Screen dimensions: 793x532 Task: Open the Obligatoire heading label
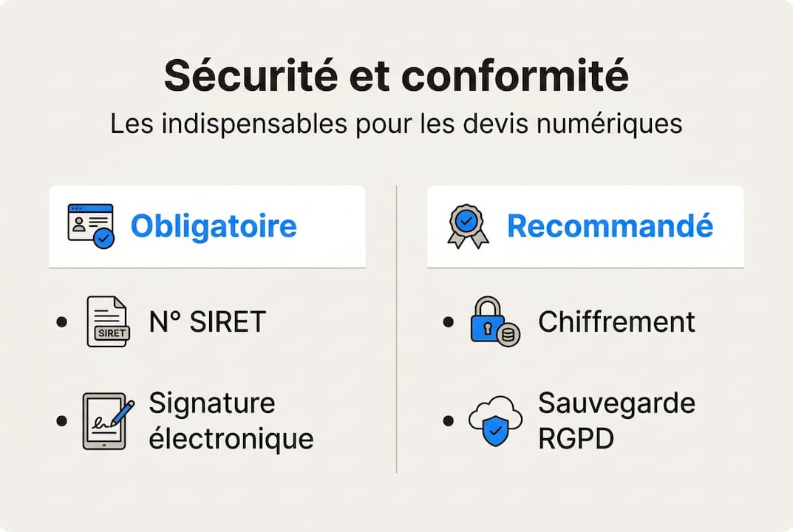pos(214,226)
